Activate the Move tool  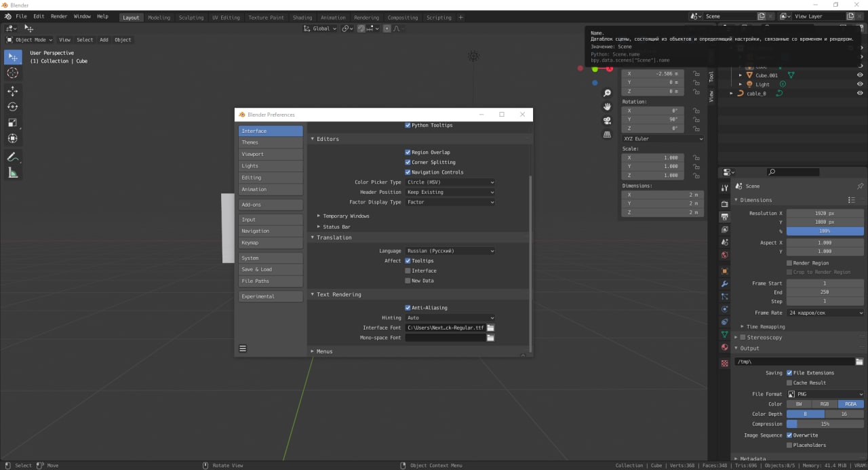pyautogui.click(x=13, y=91)
